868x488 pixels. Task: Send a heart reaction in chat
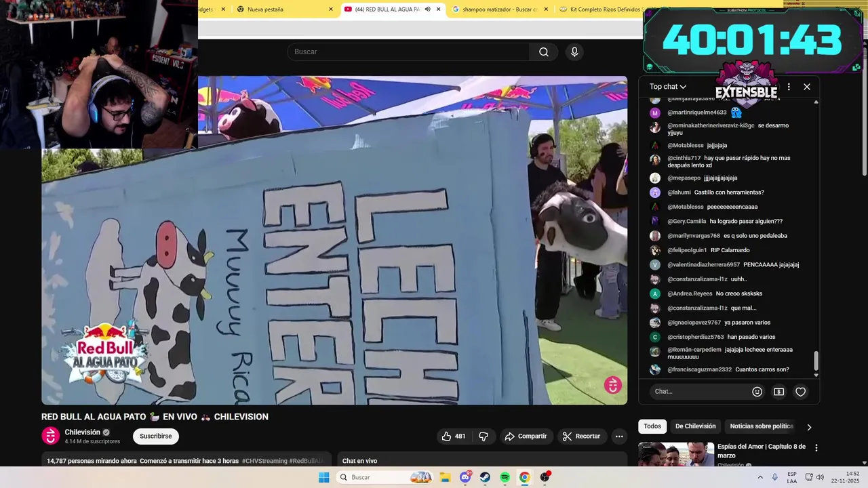click(x=800, y=392)
